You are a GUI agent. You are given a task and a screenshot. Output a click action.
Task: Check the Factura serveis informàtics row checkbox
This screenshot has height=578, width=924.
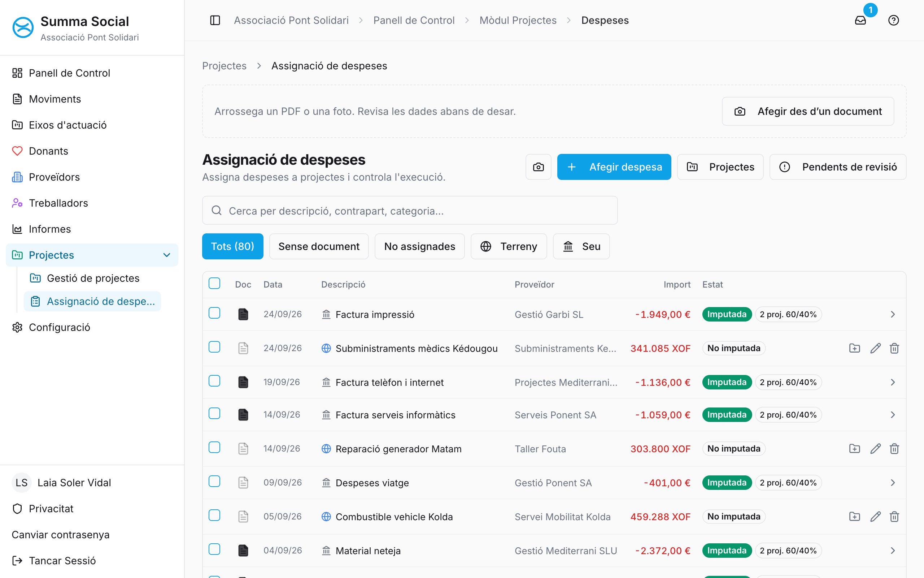(x=215, y=413)
